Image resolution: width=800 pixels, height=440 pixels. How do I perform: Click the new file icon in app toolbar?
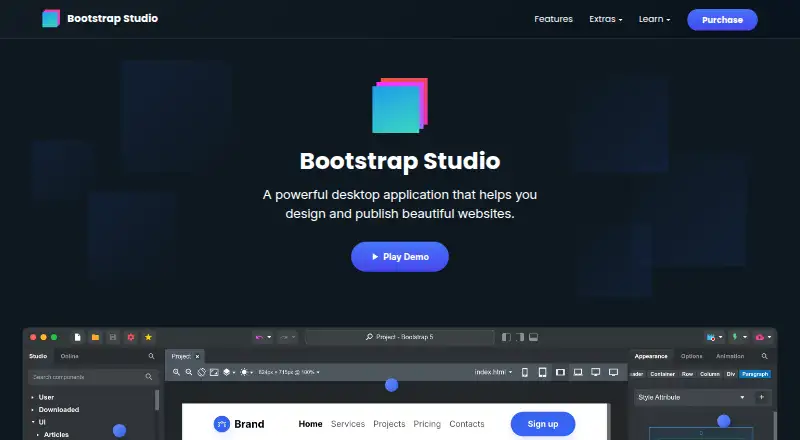click(x=78, y=337)
